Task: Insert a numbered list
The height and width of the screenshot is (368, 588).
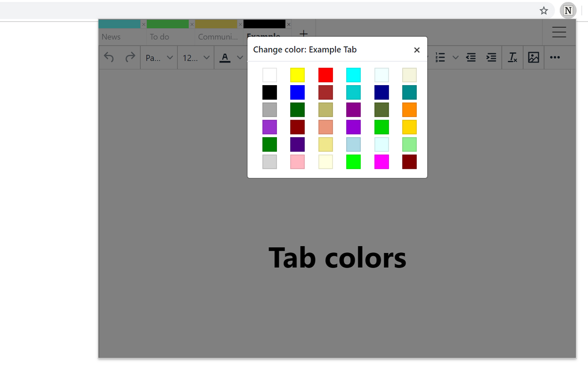Action: point(440,57)
